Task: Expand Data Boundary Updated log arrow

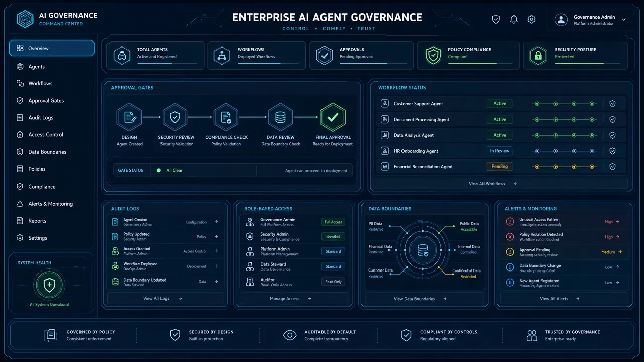Action: coord(216,282)
